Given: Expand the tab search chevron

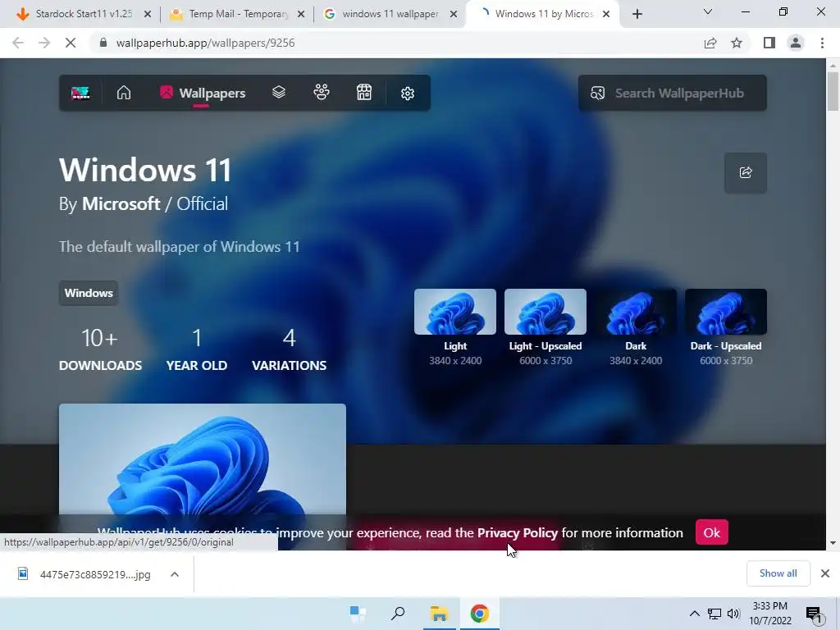Looking at the screenshot, I should pos(708,11).
